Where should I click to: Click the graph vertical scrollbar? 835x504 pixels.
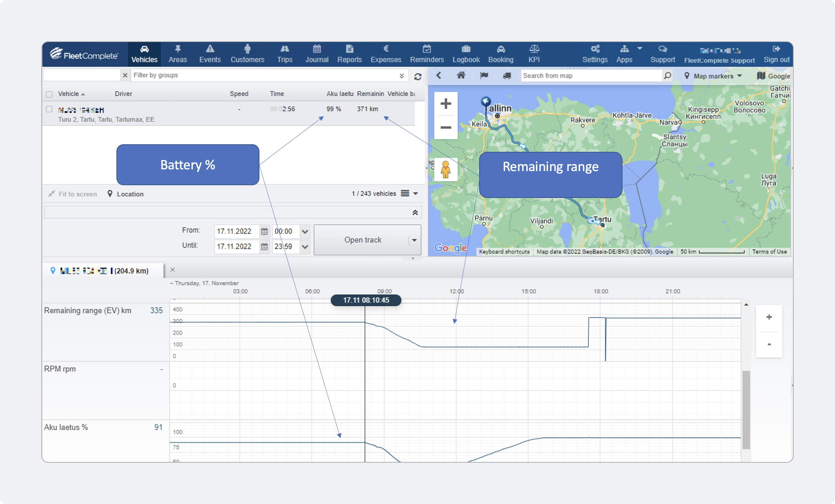(746, 410)
